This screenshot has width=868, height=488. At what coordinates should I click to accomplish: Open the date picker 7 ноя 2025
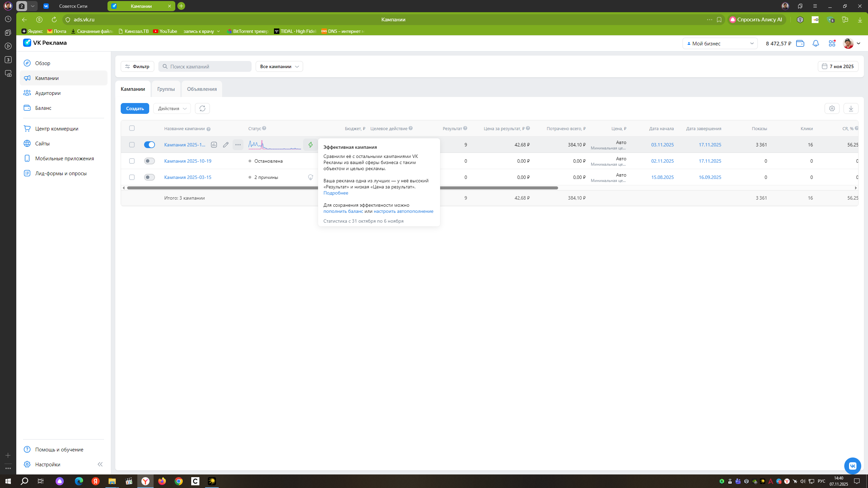838,66
